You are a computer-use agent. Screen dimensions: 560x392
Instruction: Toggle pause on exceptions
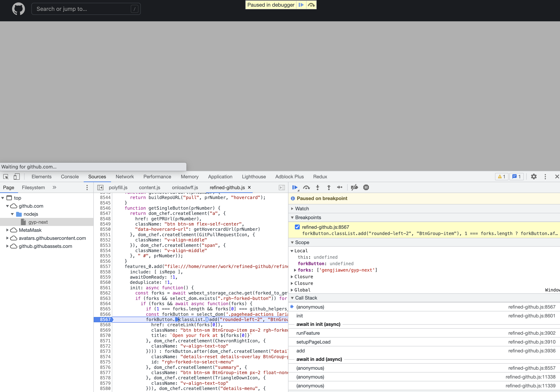pyautogui.click(x=366, y=188)
